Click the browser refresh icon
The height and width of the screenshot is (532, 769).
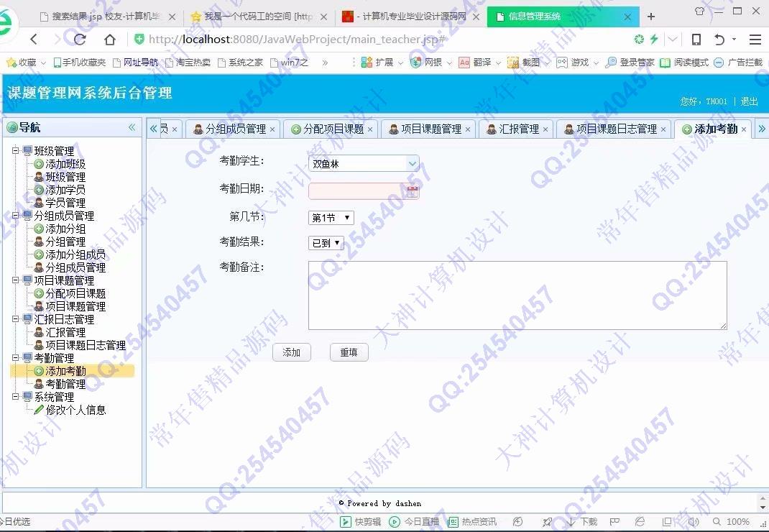(80, 40)
